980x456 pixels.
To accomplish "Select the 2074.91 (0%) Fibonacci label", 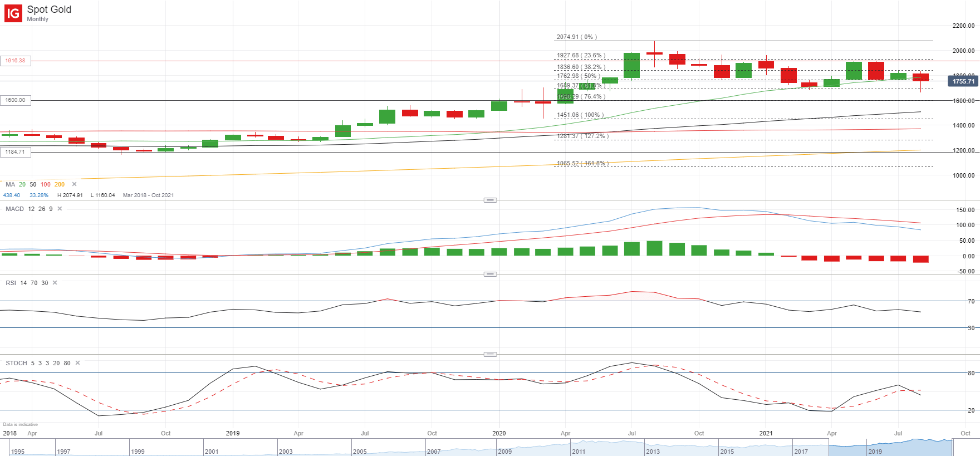I will pos(577,37).
